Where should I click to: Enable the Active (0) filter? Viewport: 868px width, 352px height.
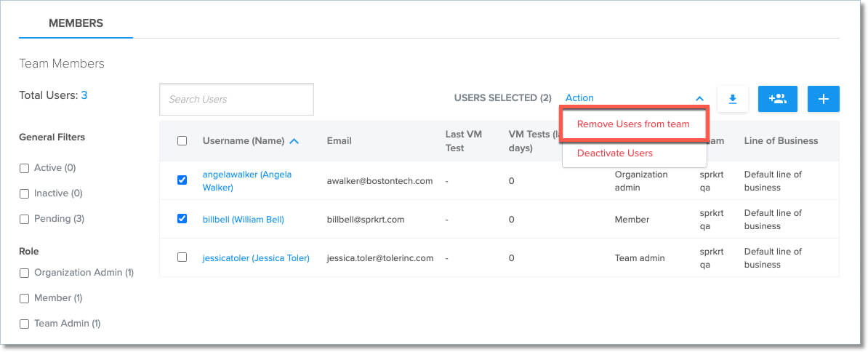pyautogui.click(x=24, y=168)
